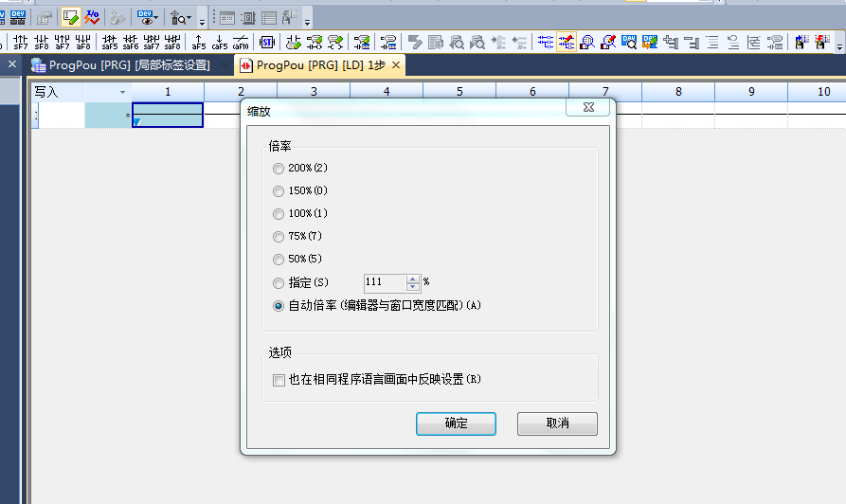Click the sF7 rising pulse contact icon
The height and width of the screenshot is (504, 846).
21,42
